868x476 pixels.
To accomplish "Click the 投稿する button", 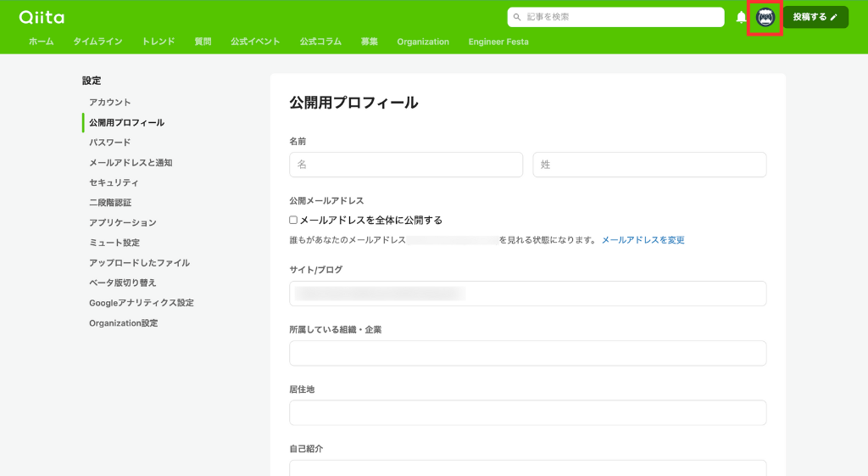I will pos(815,17).
